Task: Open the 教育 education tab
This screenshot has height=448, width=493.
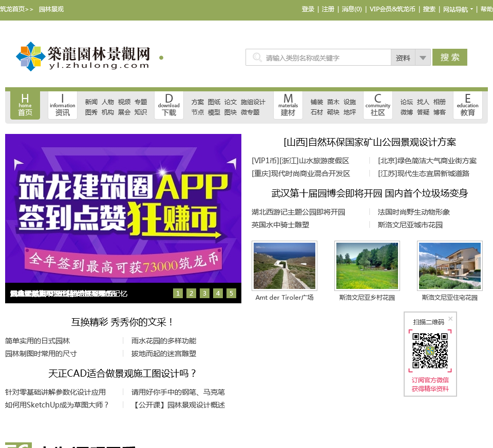Action: point(467,105)
